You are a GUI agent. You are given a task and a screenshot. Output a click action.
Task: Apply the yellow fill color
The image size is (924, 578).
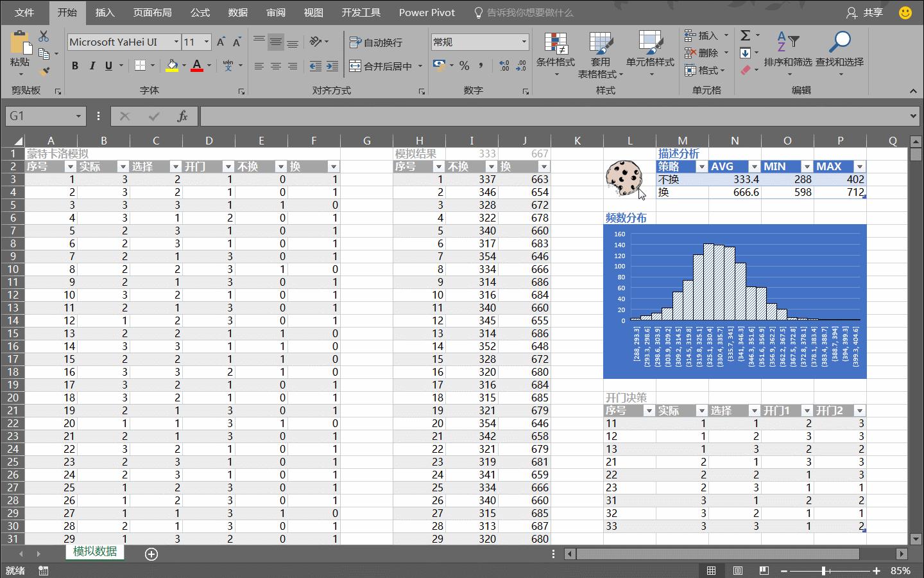[171, 66]
